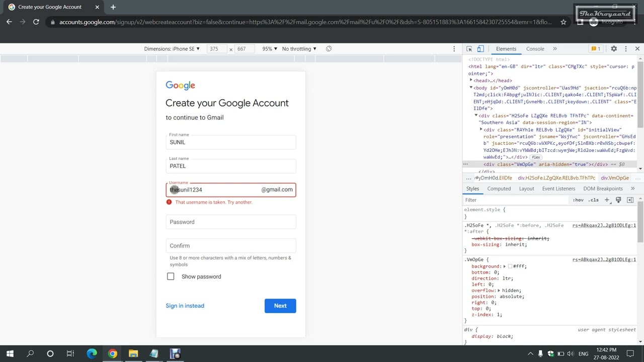Select div.H2SoFe breadcrumb item
Screen dimensions: 644x362
point(556,178)
